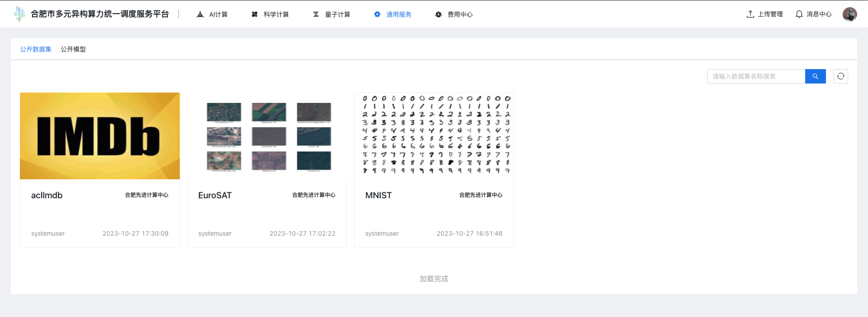
Task: Click the AI计算 icon in the navbar
Action: click(x=200, y=14)
